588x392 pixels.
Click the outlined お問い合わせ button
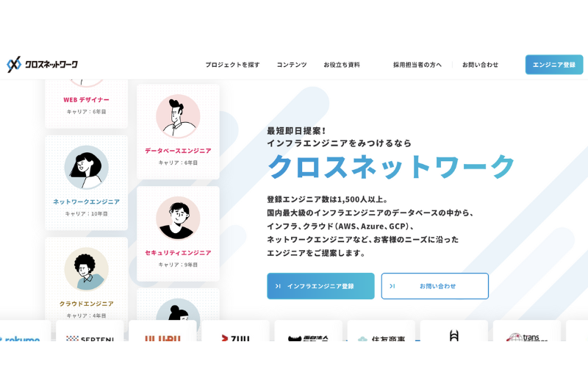pyautogui.click(x=434, y=286)
